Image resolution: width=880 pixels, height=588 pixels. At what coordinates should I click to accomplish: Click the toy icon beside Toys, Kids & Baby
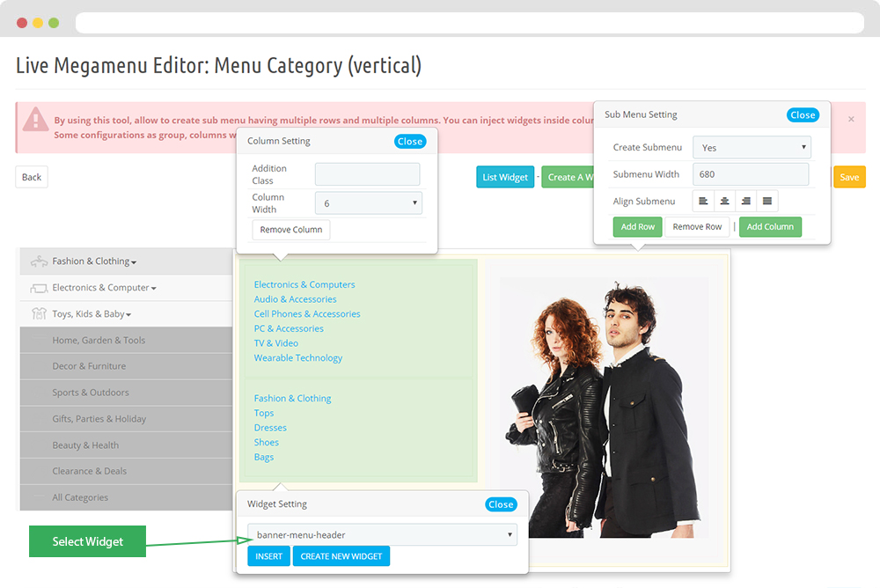coord(39,313)
